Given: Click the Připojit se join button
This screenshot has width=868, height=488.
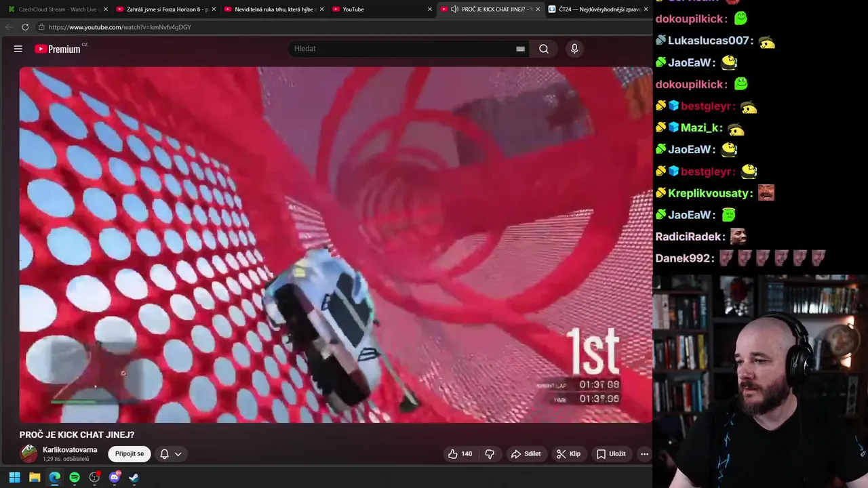Looking at the screenshot, I should pyautogui.click(x=130, y=454).
